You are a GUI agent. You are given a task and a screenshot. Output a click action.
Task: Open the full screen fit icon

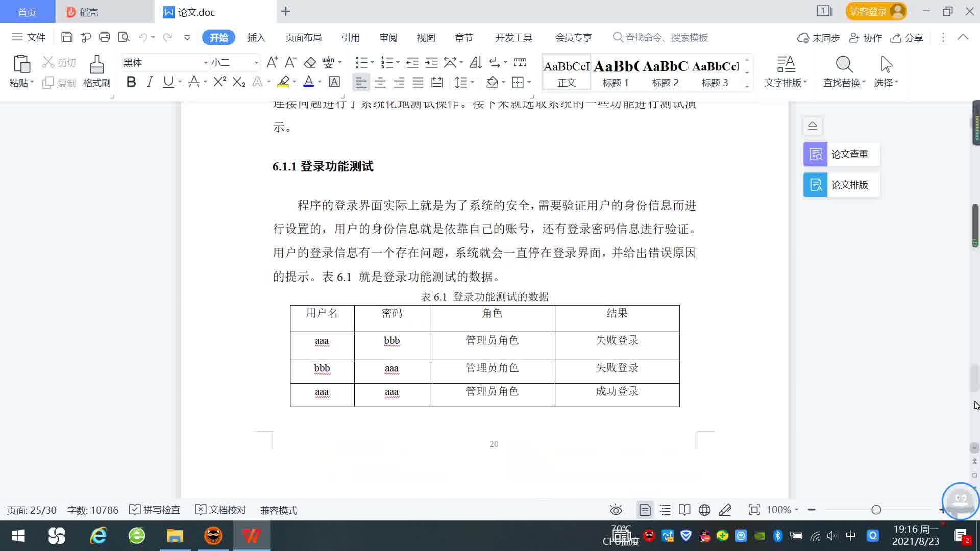754,510
